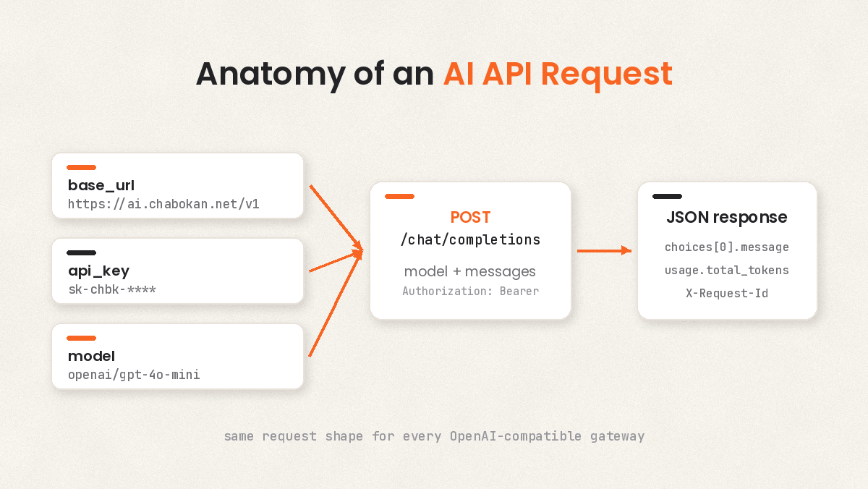Click the 'Authorization: Bearer' line
The image size is (868, 489).
coord(470,292)
